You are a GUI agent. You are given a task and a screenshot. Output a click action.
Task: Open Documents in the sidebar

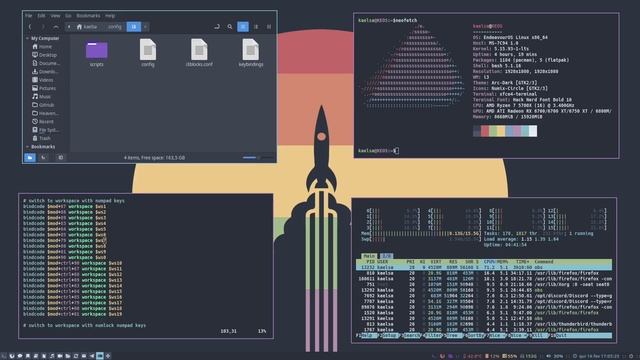click(x=46, y=63)
